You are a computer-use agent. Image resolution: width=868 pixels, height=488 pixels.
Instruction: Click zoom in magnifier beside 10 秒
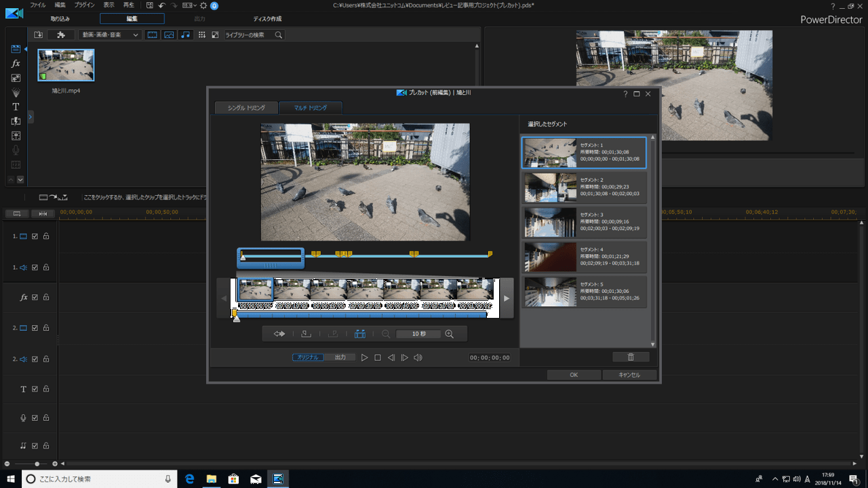click(x=449, y=333)
